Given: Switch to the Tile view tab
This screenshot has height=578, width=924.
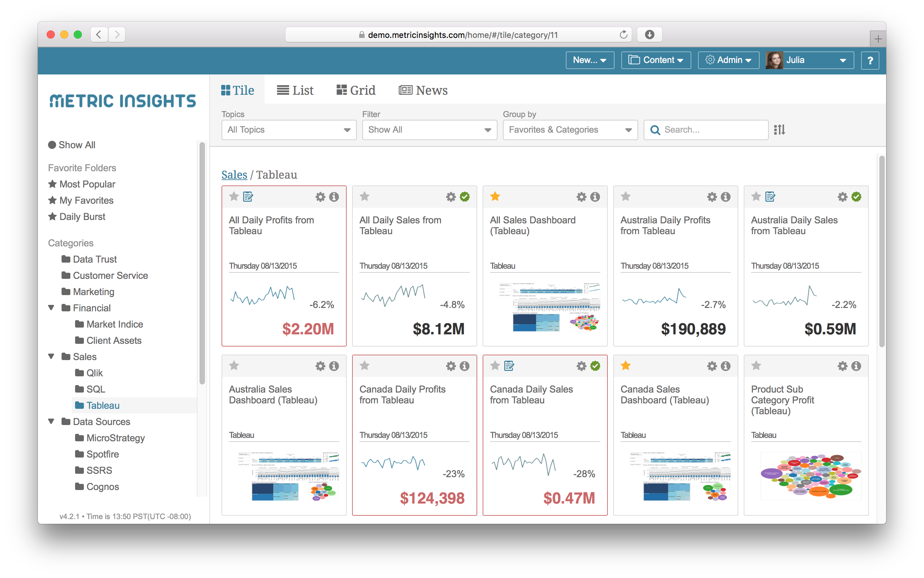Looking at the screenshot, I should coord(237,90).
